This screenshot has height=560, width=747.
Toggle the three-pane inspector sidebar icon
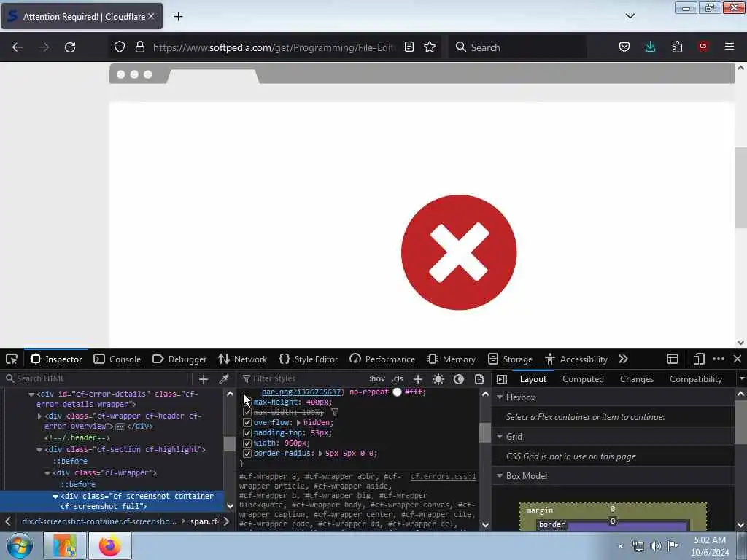(x=502, y=379)
